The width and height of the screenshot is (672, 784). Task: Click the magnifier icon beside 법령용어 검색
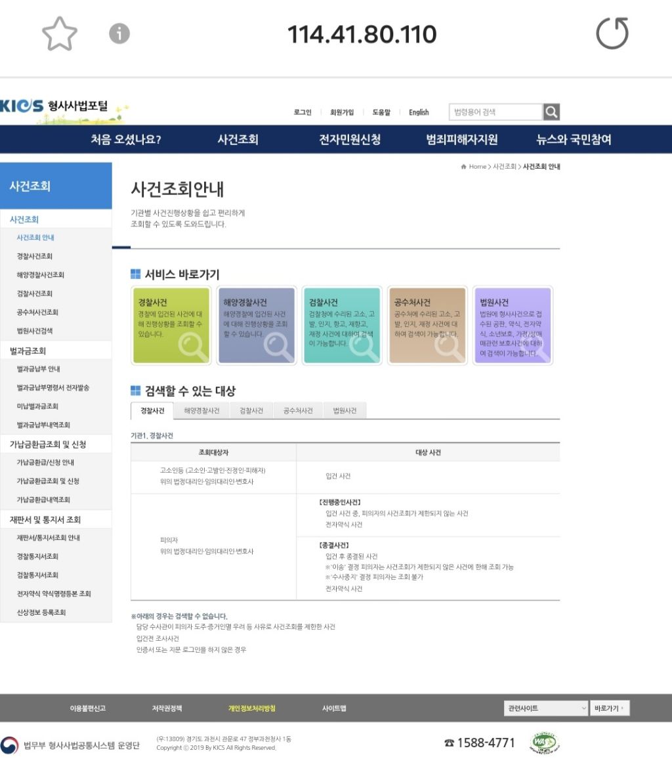pyautogui.click(x=551, y=112)
